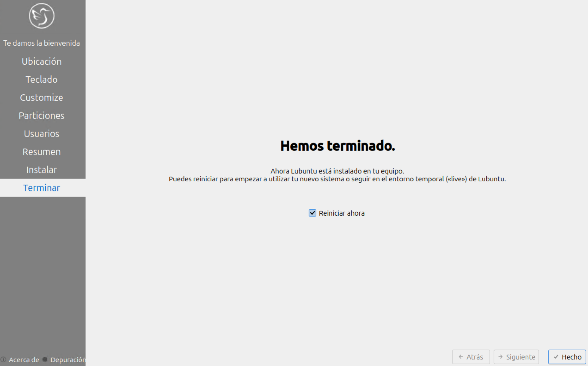This screenshot has height=366, width=588.
Task: Click the checkmark icon on Hecho button
Action: click(x=556, y=357)
